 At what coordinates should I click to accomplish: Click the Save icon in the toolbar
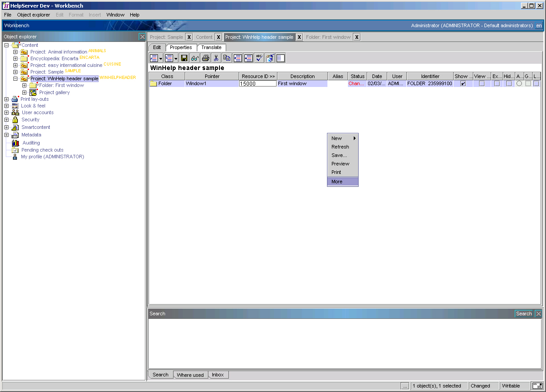point(184,58)
